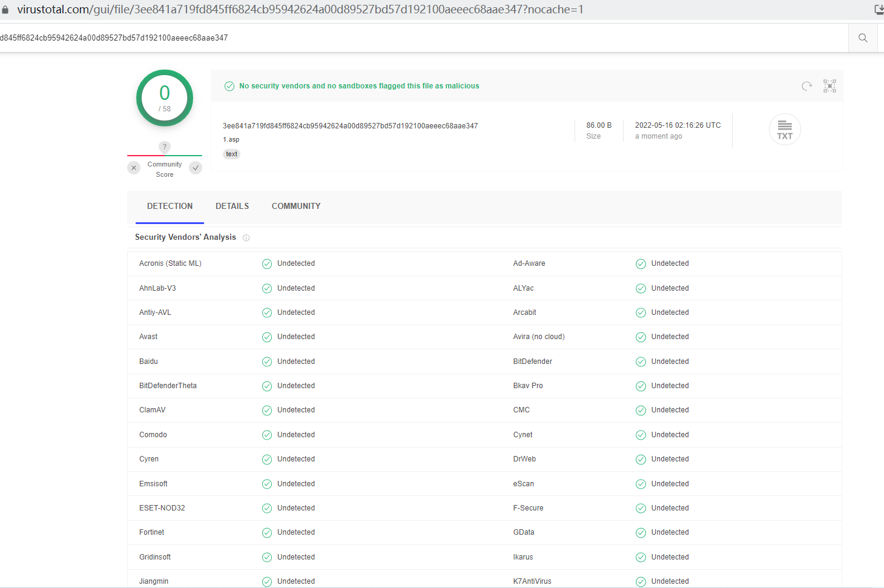Screen dimensions: 884x588
Task: Click the Arcabit vendor name
Action: click(x=524, y=312)
